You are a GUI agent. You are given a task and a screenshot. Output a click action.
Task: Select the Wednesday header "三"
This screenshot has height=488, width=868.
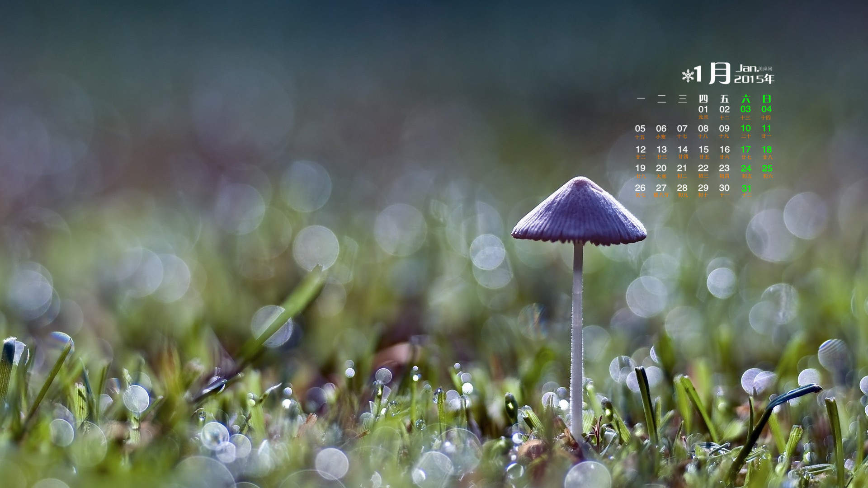point(682,99)
